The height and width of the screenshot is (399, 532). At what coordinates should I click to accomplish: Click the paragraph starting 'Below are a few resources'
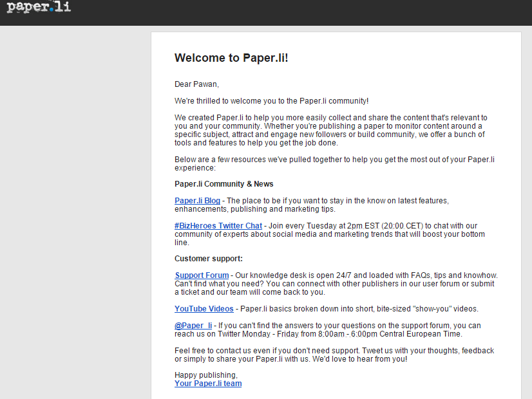point(334,163)
